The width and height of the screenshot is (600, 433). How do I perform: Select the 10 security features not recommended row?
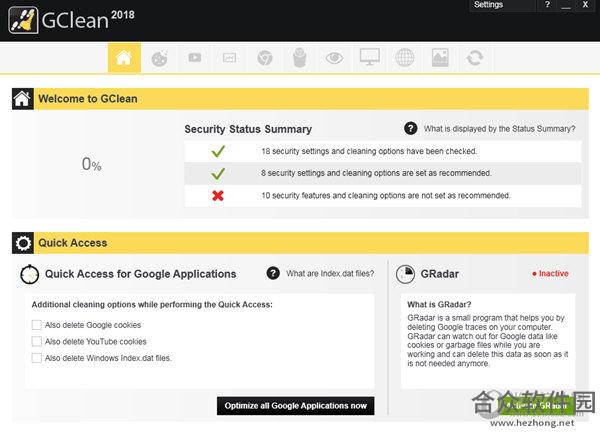pos(383,196)
